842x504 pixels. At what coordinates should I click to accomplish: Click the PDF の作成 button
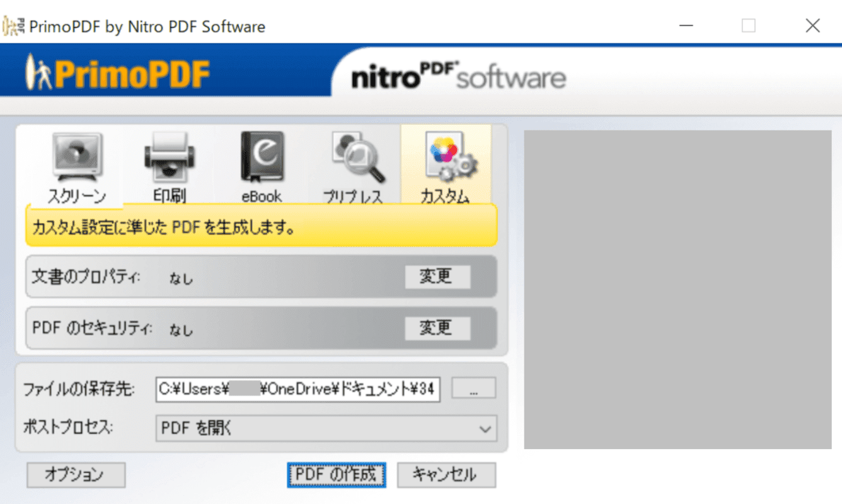[336, 475]
